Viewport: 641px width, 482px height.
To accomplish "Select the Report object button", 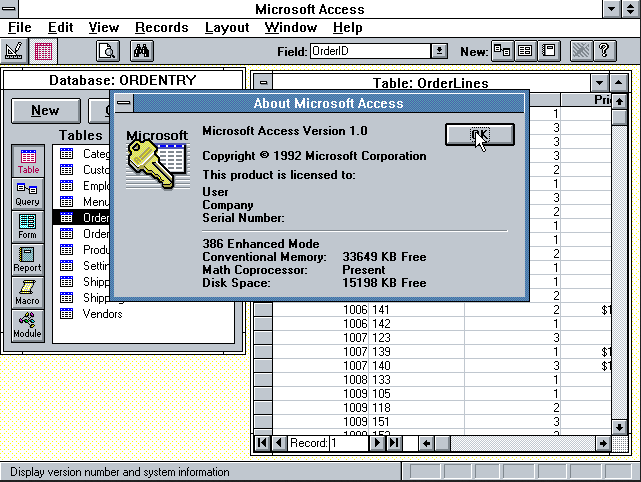I will coord(28,260).
